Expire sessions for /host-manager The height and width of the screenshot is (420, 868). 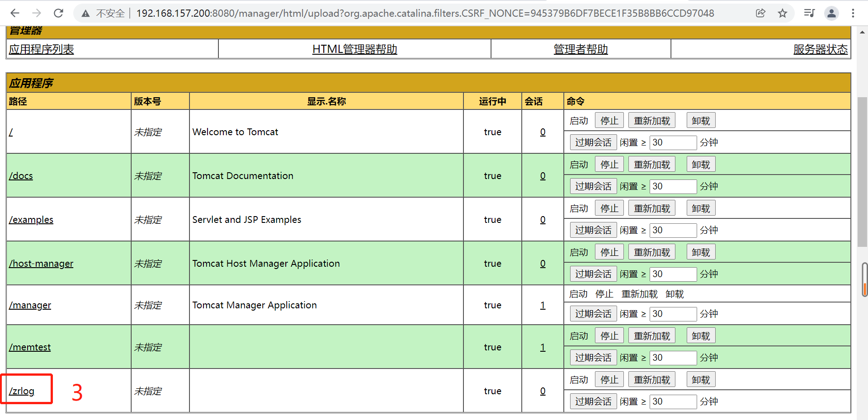click(593, 274)
